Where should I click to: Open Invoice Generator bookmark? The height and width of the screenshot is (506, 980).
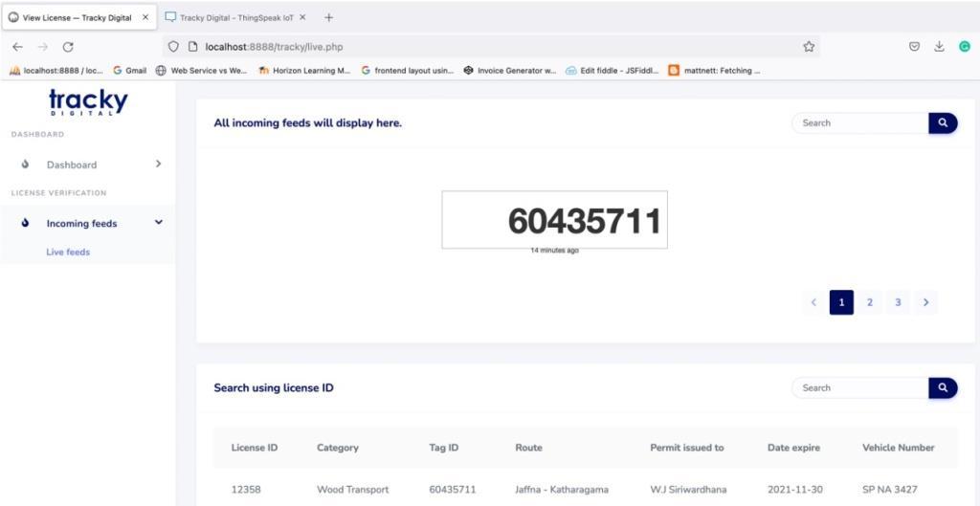pos(510,71)
